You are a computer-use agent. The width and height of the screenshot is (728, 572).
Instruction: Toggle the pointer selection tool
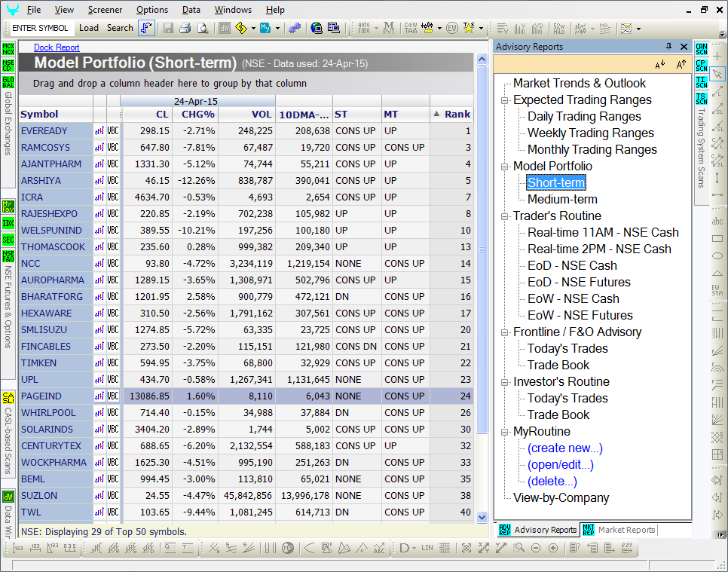point(717,75)
